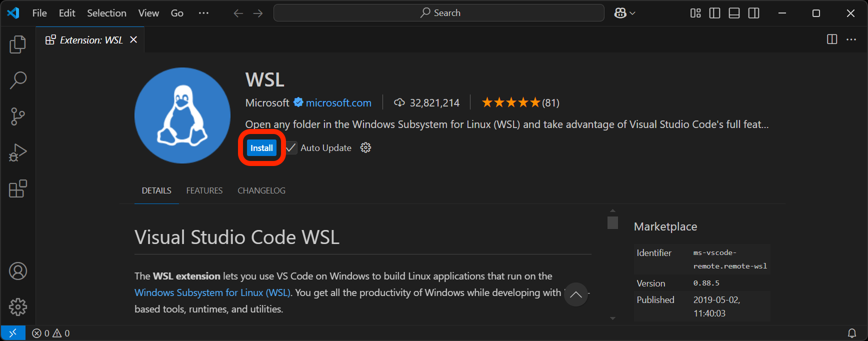868x341 pixels.
Task: Open editor More Actions ellipsis
Action: (851, 39)
